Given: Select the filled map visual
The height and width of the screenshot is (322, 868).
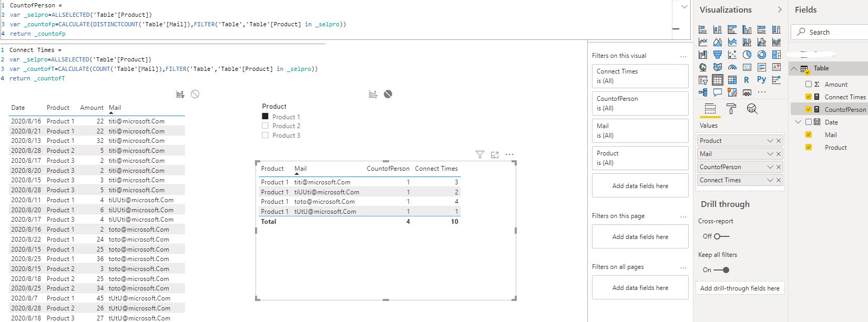Looking at the screenshot, I should [717, 67].
